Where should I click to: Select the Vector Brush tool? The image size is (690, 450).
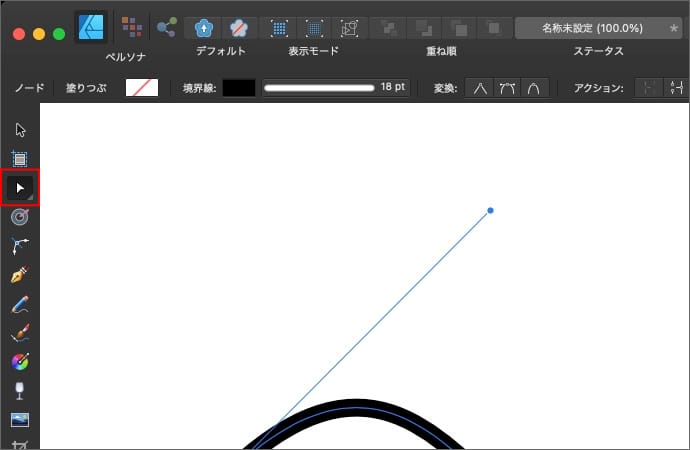click(x=20, y=333)
